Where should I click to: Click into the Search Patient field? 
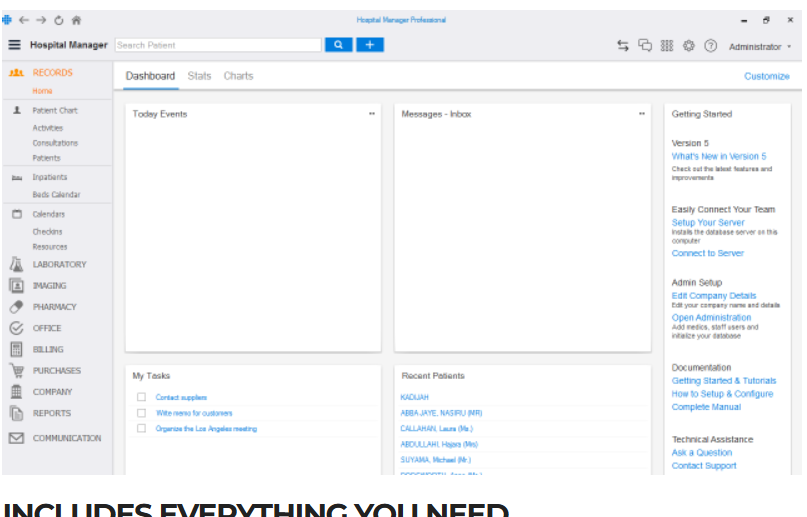click(218, 45)
